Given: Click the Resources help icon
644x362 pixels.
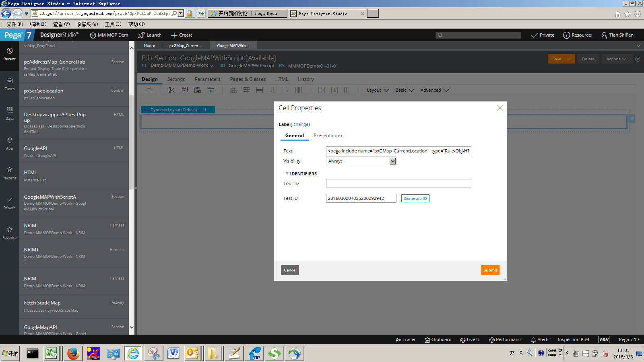Looking at the screenshot, I should (578, 35).
